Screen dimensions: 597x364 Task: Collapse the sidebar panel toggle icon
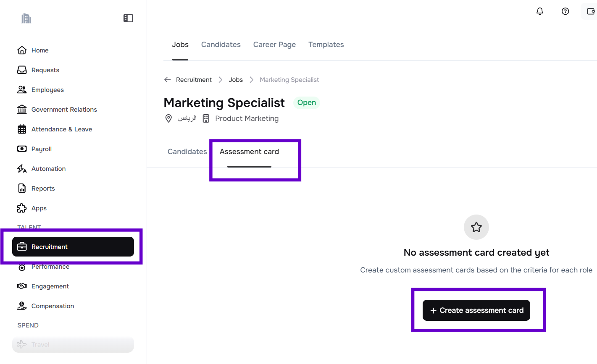[128, 18]
